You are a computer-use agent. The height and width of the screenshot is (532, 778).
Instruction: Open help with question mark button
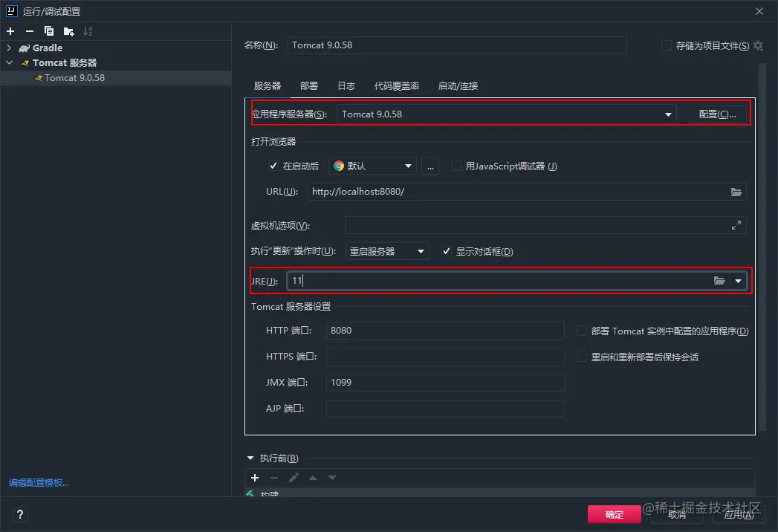pyautogui.click(x=20, y=515)
